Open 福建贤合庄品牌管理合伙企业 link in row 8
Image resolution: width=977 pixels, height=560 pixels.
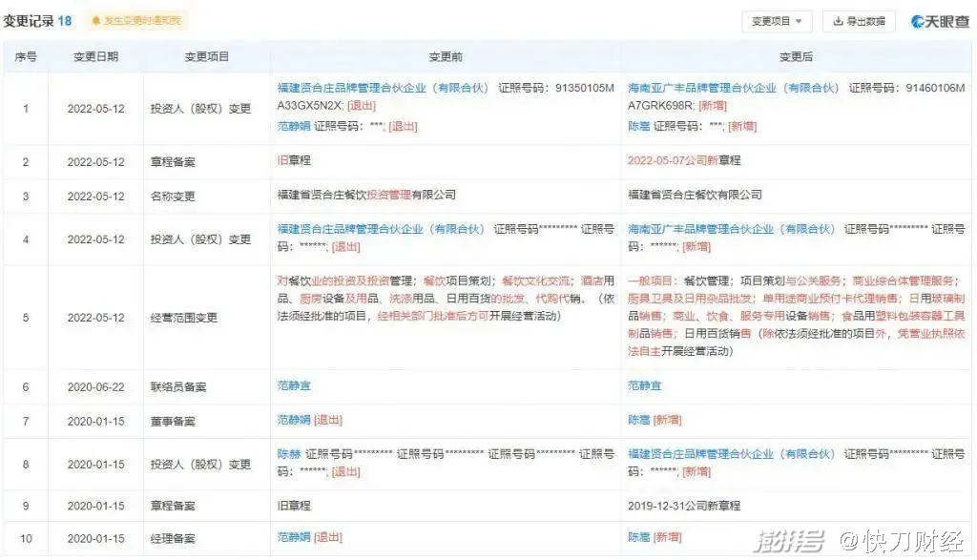pos(731,454)
